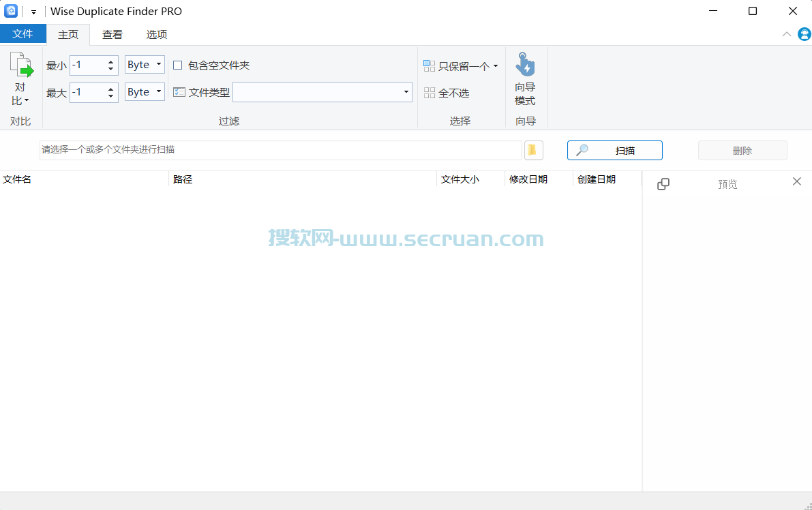Open the 最大 size unit Byte dropdown

145,92
